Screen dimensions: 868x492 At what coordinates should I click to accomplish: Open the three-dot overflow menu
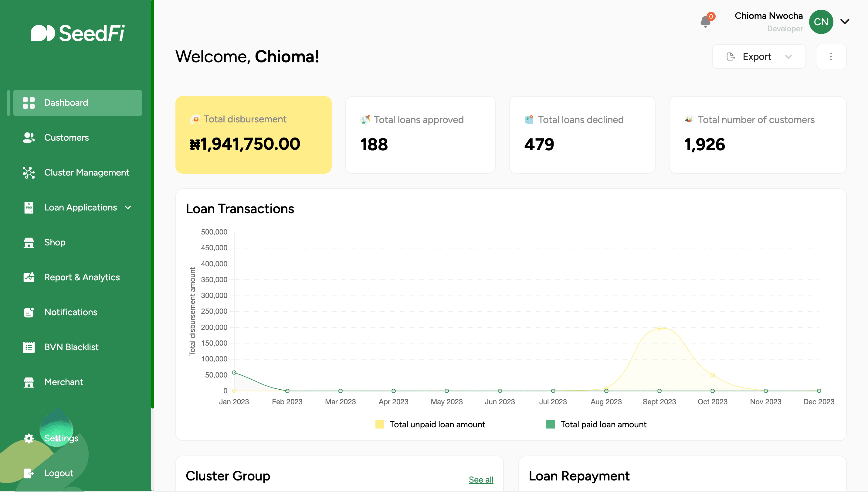pos(831,56)
